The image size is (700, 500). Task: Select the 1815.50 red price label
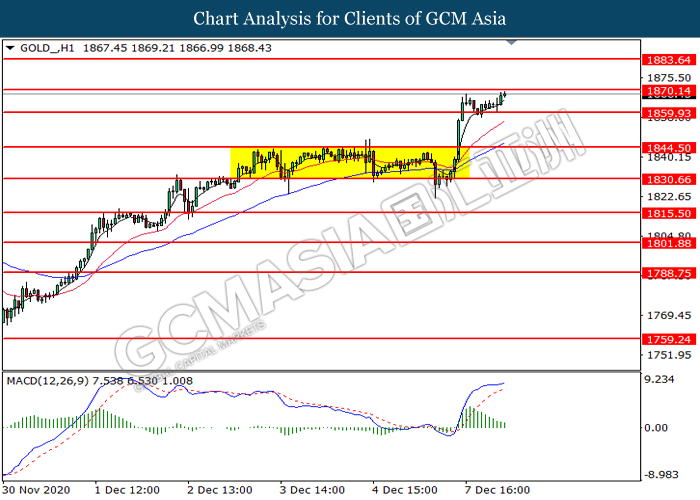point(668,213)
